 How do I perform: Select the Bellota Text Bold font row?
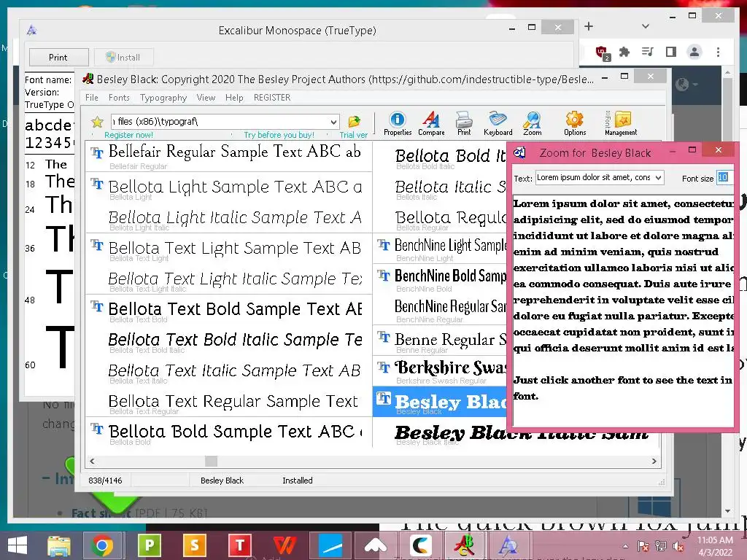[x=228, y=311]
